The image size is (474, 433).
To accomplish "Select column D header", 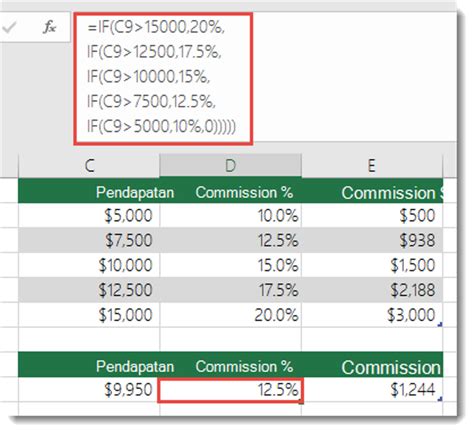I will (231, 165).
